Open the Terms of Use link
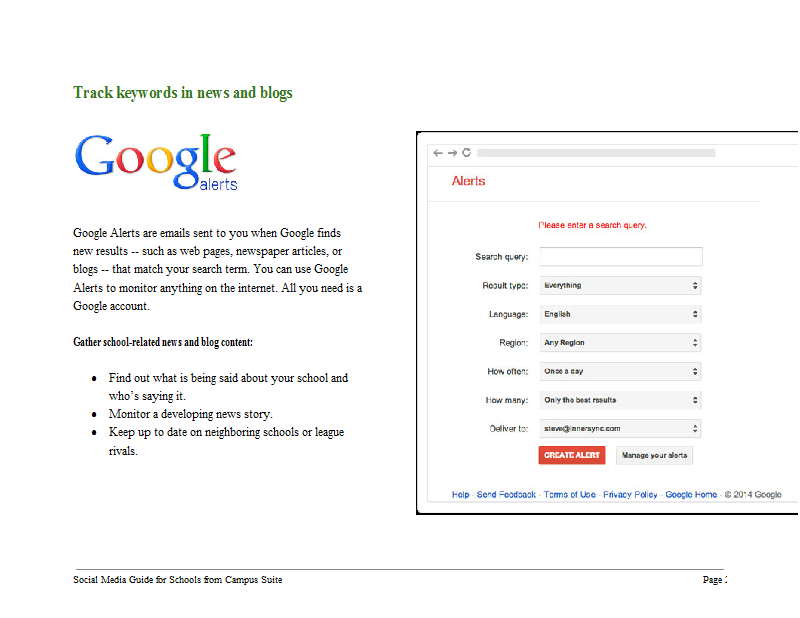800x618 pixels. 569,495
